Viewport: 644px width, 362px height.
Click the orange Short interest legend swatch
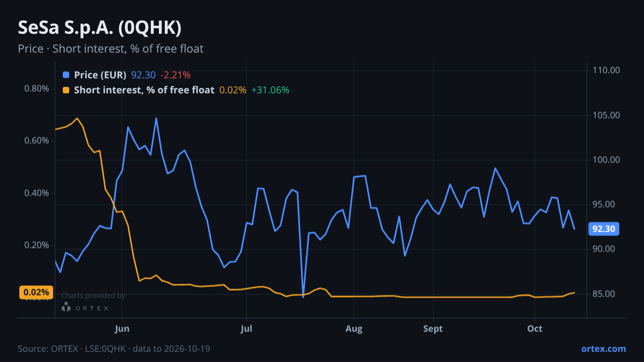pyautogui.click(x=66, y=90)
